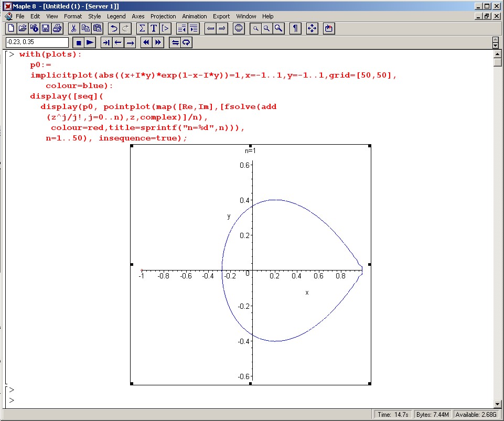504x421 pixels.
Task: Click the redo arrow icon
Action: coord(125,29)
